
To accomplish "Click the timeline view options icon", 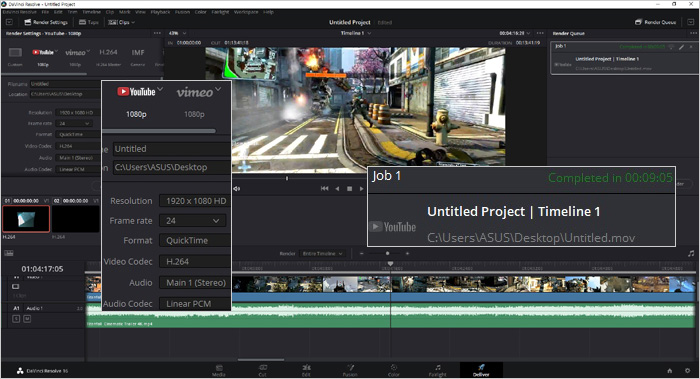I will coord(9,253).
